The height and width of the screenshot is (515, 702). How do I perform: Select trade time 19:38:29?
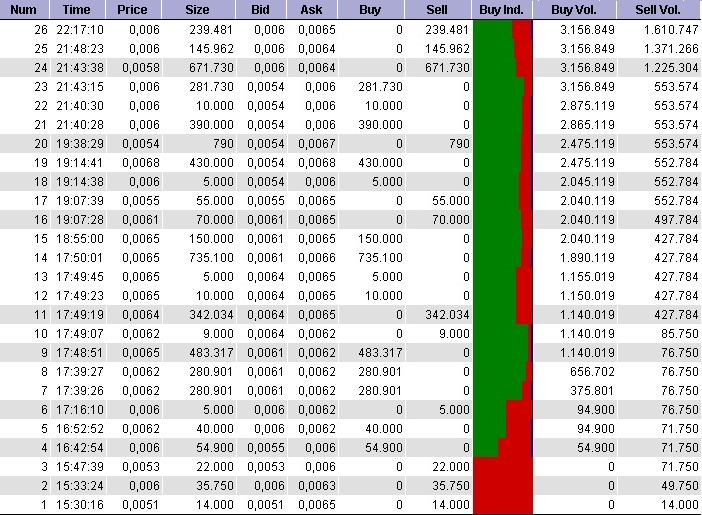click(x=80, y=144)
